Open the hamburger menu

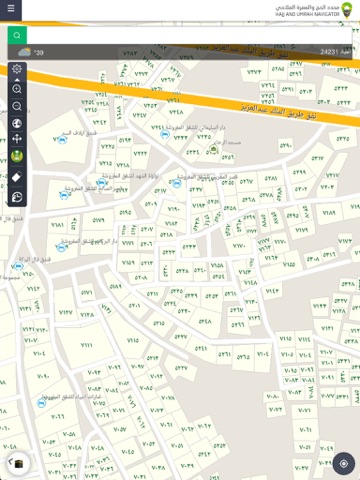(x=11, y=8)
